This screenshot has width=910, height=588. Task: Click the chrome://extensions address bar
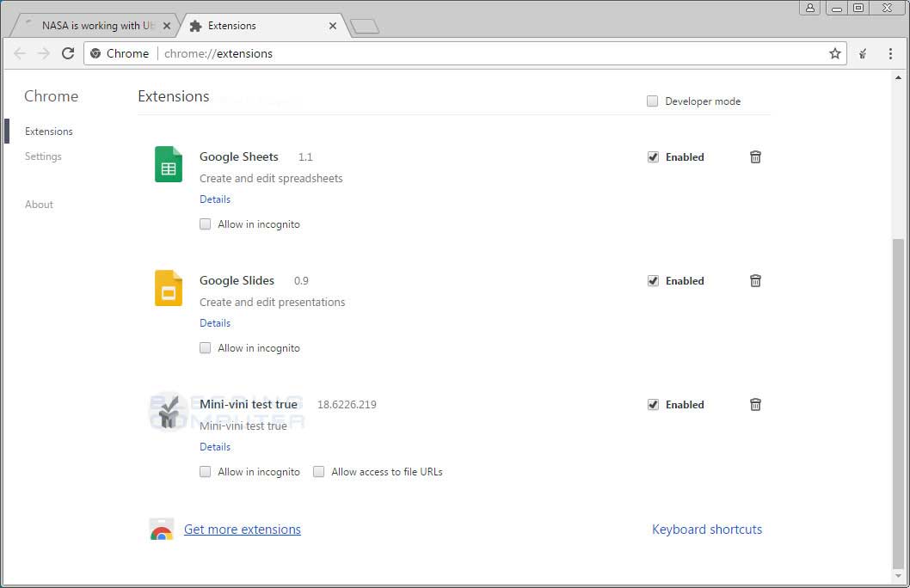click(464, 54)
